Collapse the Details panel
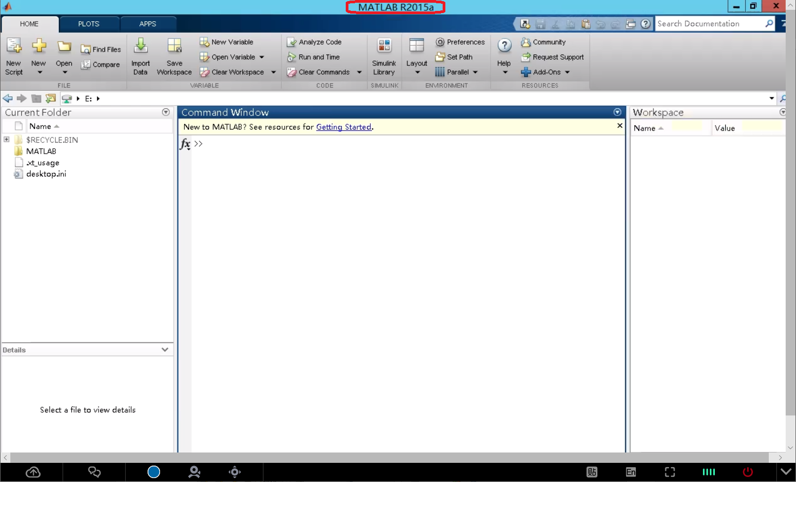The width and height of the screenshot is (796, 532). pyautogui.click(x=165, y=350)
